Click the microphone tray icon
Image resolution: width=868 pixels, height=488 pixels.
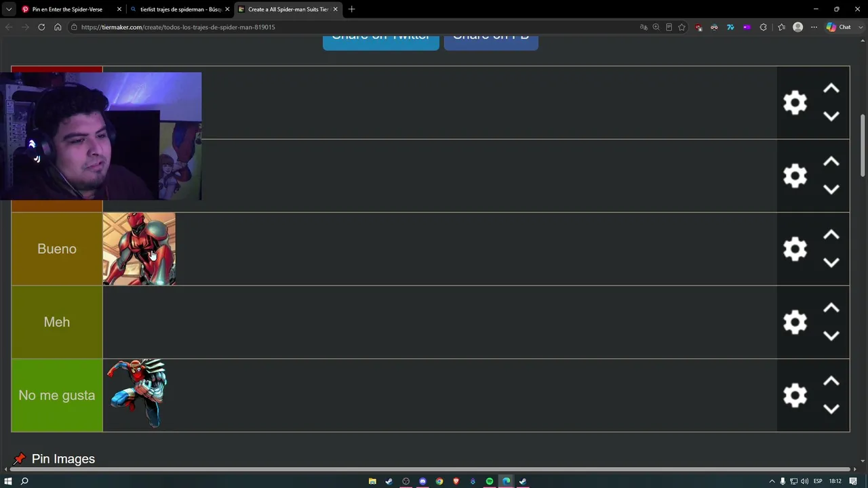783,481
